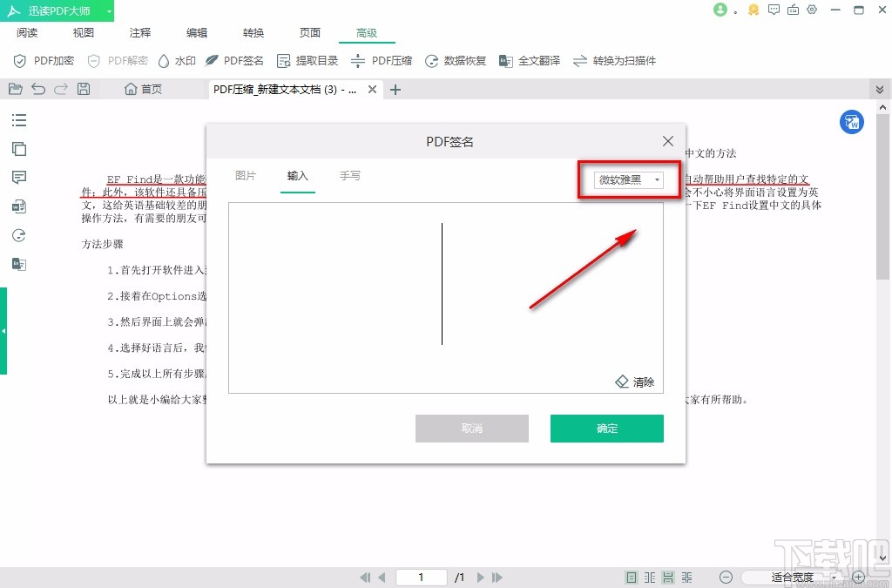Collapse the left sidebar panel
This screenshot has height=588, width=892.
pyautogui.click(x=4, y=331)
